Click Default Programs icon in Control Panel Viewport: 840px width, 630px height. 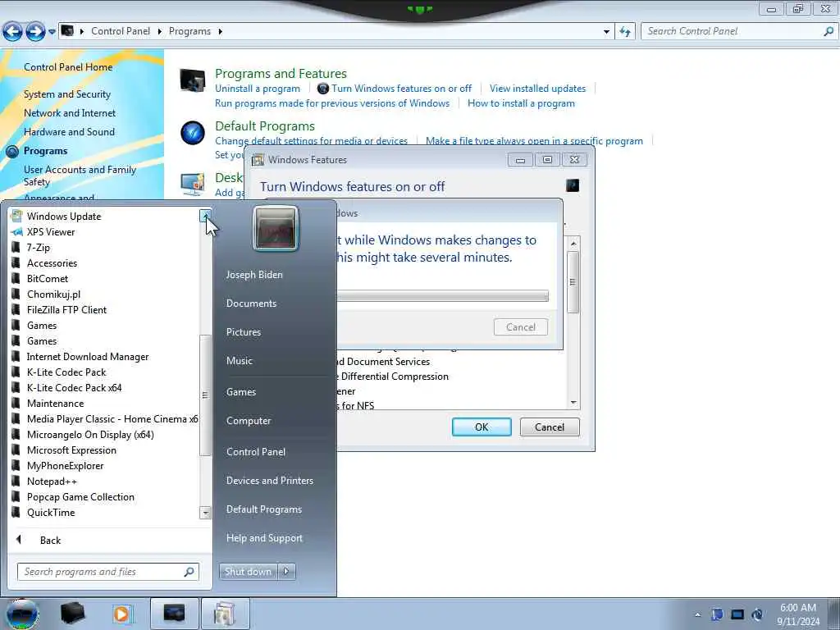(192, 133)
